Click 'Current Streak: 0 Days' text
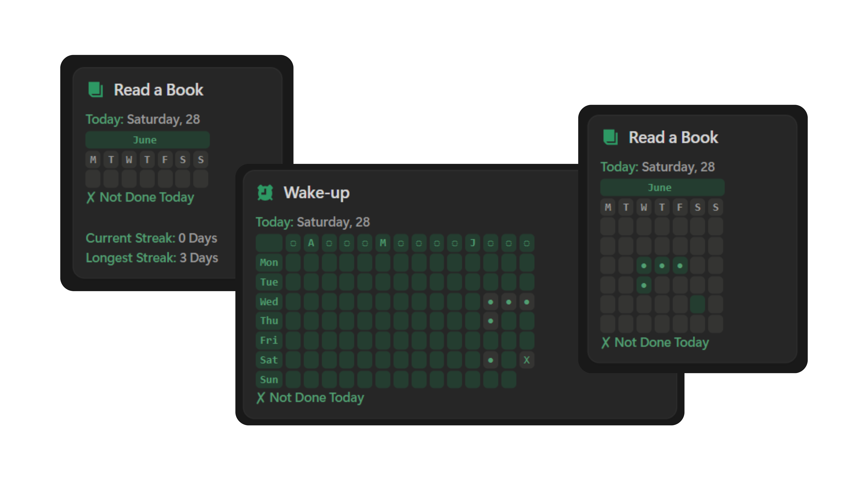Viewport: 868px width, 488px height. 151,238
